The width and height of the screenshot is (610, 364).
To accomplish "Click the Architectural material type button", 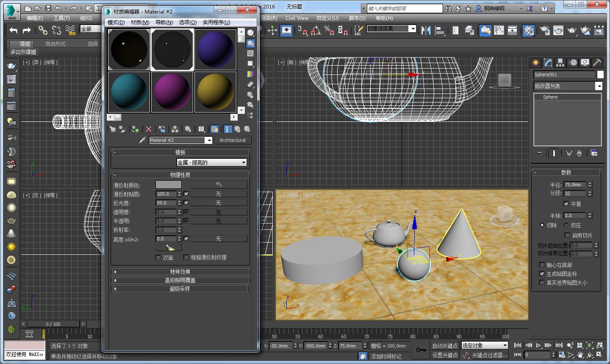I will click(233, 140).
